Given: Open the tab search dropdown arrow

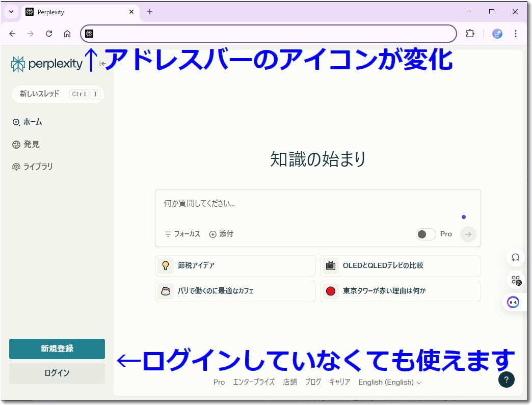Looking at the screenshot, I should point(11,12).
